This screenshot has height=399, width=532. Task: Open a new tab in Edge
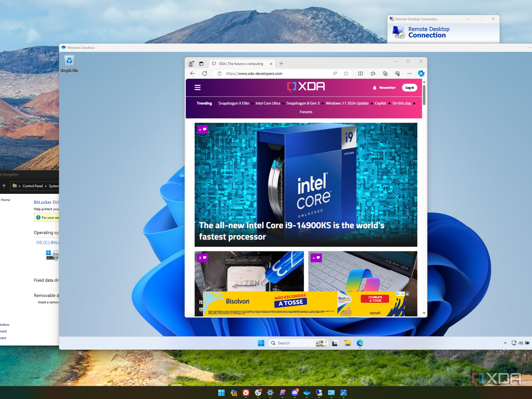pyautogui.click(x=281, y=64)
